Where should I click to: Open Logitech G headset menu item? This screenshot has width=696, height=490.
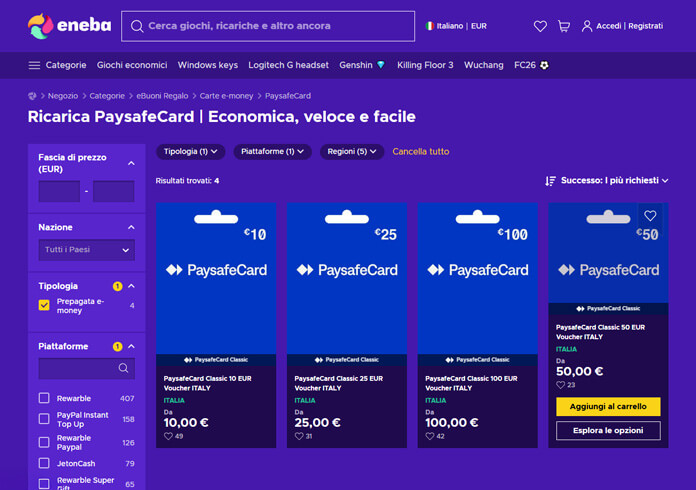pyautogui.click(x=289, y=65)
